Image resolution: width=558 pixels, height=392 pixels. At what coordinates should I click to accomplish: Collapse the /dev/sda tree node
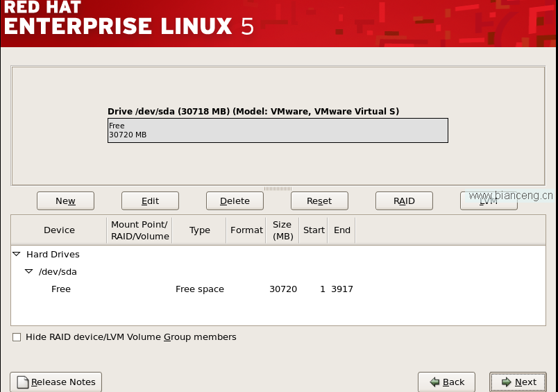click(29, 271)
